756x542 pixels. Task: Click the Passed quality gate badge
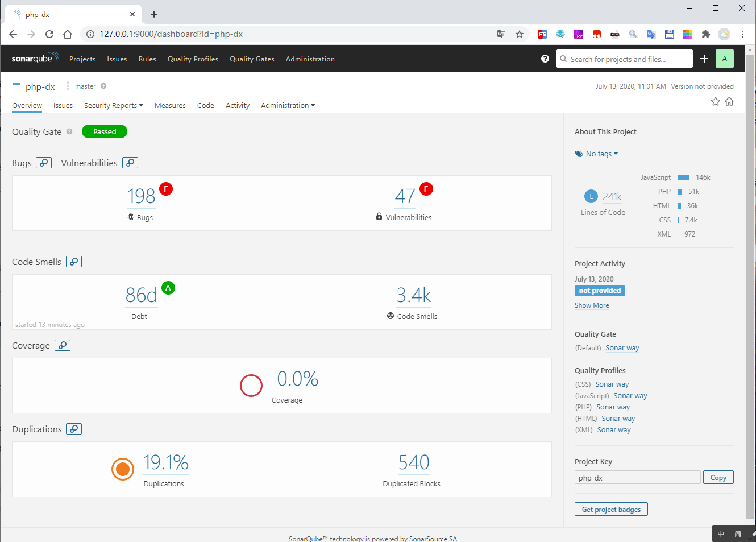[105, 131]
